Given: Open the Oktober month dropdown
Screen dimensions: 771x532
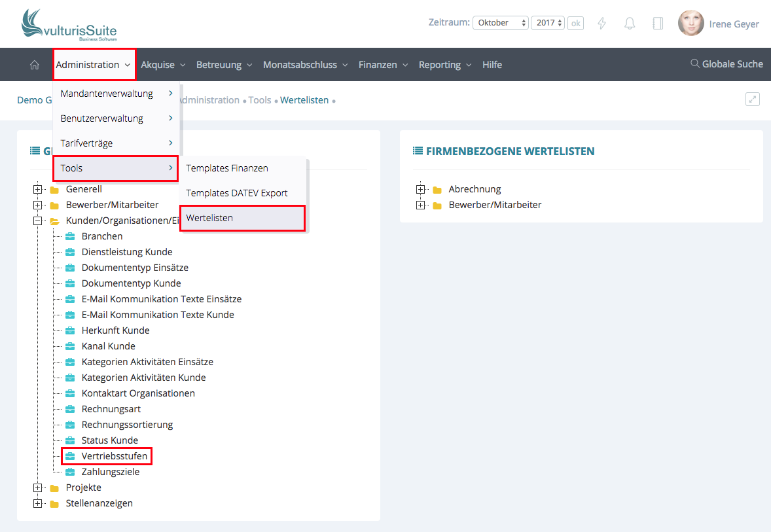Looking at the screenshot, I should 500,23.
